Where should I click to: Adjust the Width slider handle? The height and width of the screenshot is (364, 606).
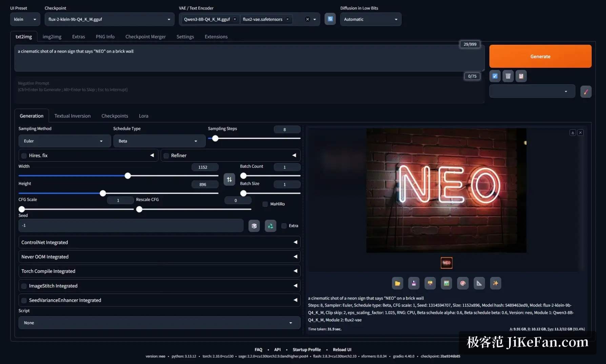click(x=128, y=176)
